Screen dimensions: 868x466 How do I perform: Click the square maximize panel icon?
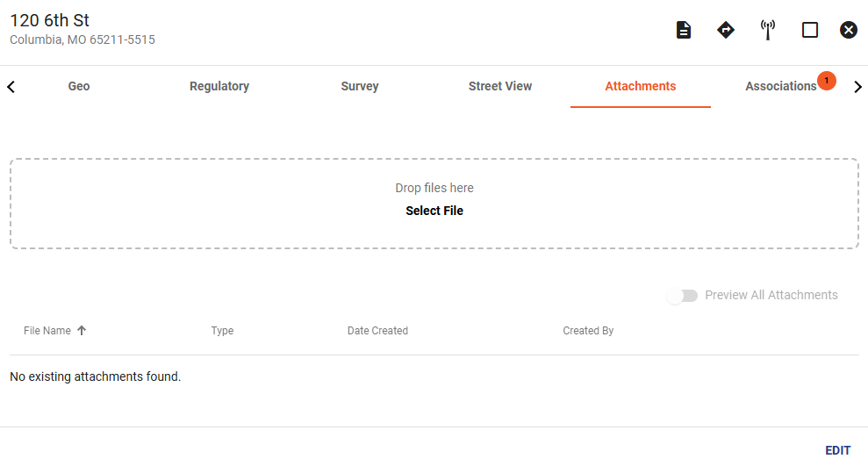[810, 30]
